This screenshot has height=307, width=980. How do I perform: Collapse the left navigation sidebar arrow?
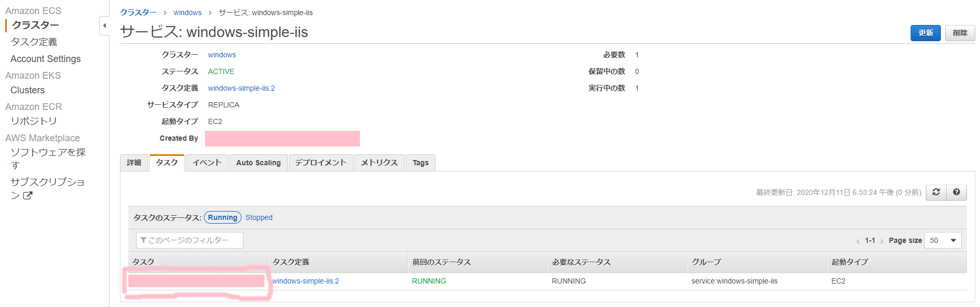pyautogui.click(x=104, y=26)
